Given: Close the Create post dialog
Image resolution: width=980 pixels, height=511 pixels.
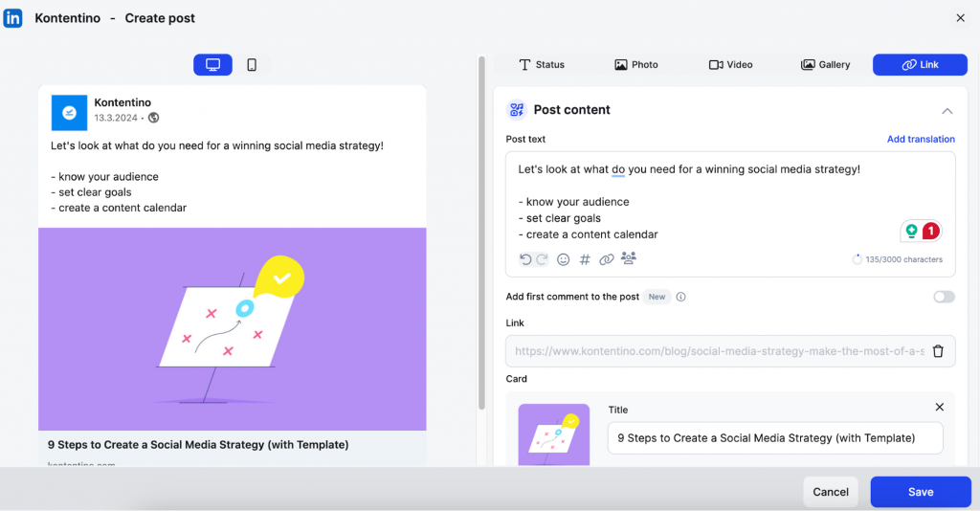Looking at the screenshot, I should pos(961,18).
